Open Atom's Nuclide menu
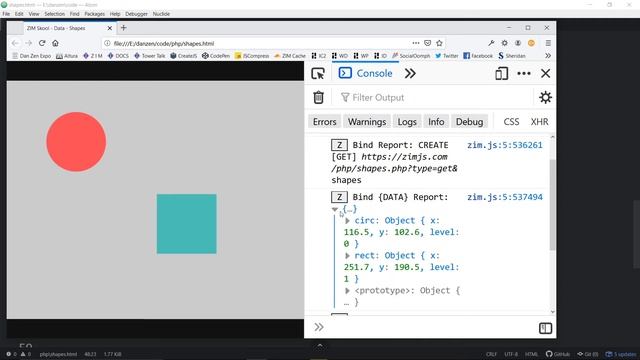This screenshot has width=640, height=360. pos(161,14)
